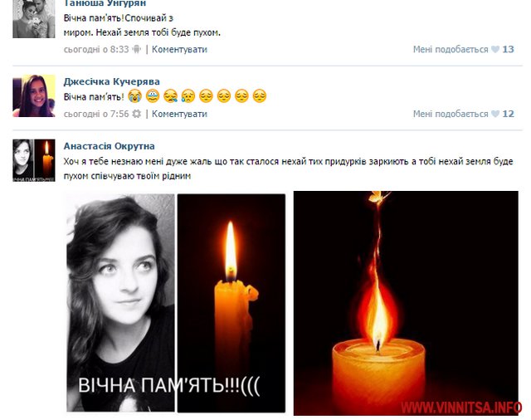Open the 'сьогодні о 7:56' timestamp
The height and width of the screenshot is (420, 531).
[x=96, y=114]
